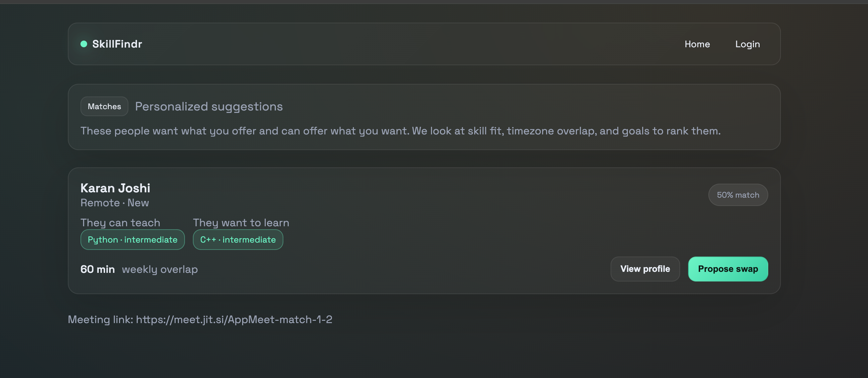This screenshot has height=378, width=868.
Task: Click the 'They can teach' label
Action: pos(120,223)
